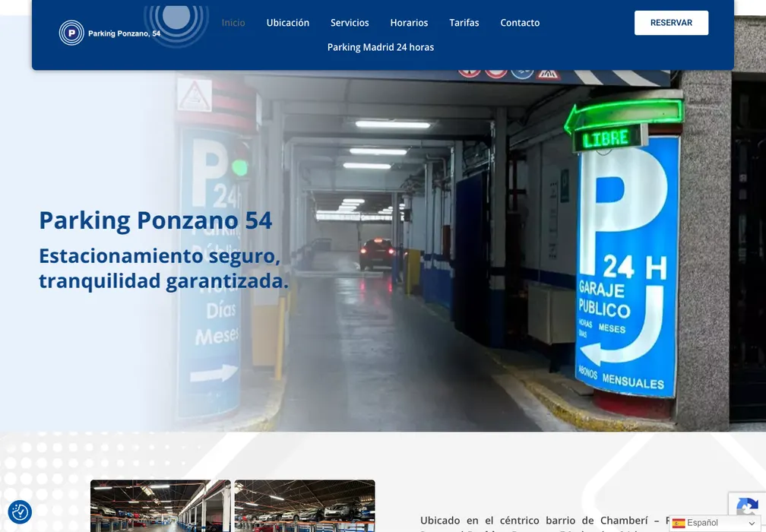Click the Parking Ponzano 54 hero heading
The image size is (766, 532).
click(x=155, y=220)
